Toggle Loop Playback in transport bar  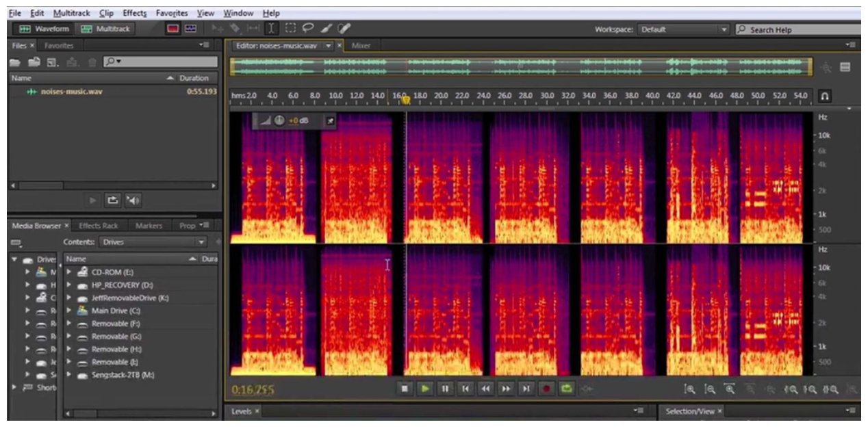(567, 389)
